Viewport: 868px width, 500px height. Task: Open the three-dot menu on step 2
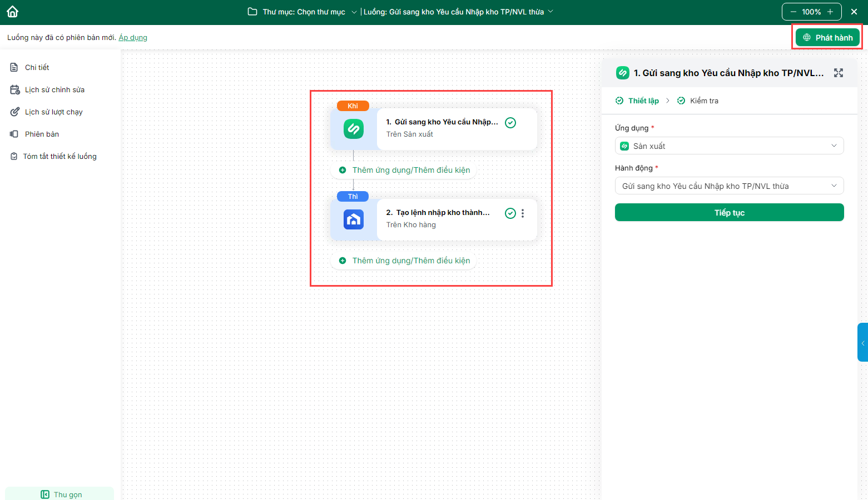coord(523,213)
